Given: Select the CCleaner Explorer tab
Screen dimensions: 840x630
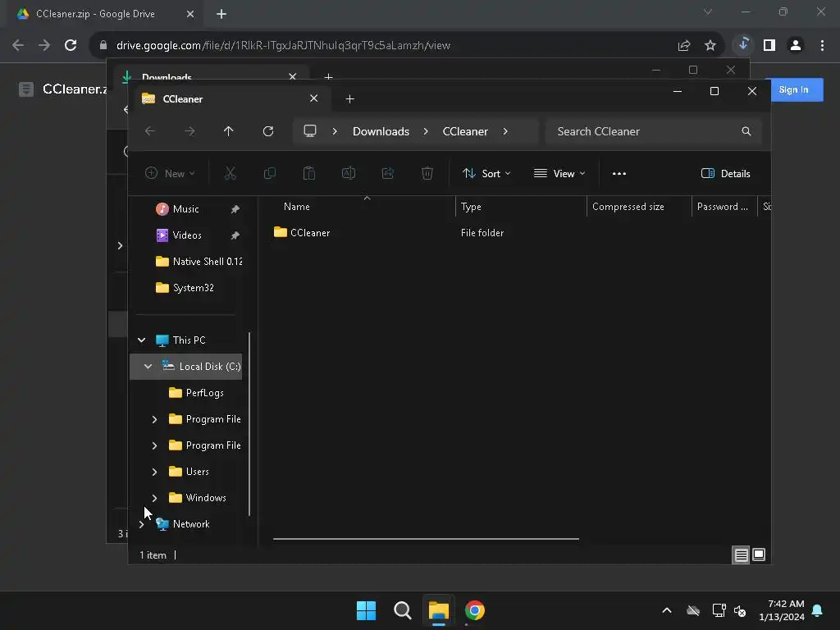Looking at the screenshot, I should [231, 98].
